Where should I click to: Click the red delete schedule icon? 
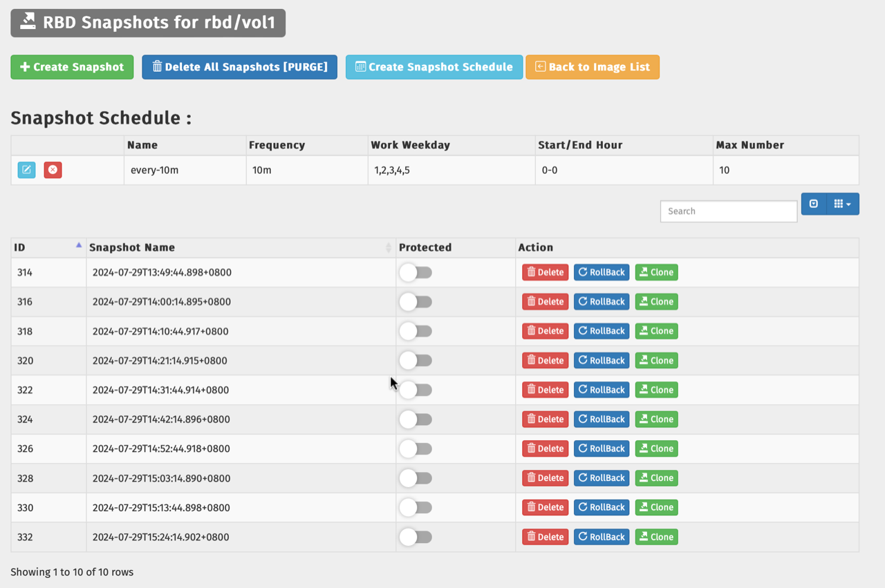point(53,170)
